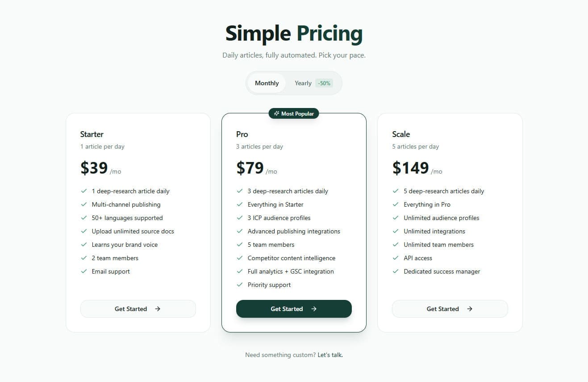The height and width of the screenshot is (382, 588).
Task: Click the -50% discount badge
Action: click(x=324, y=83)
